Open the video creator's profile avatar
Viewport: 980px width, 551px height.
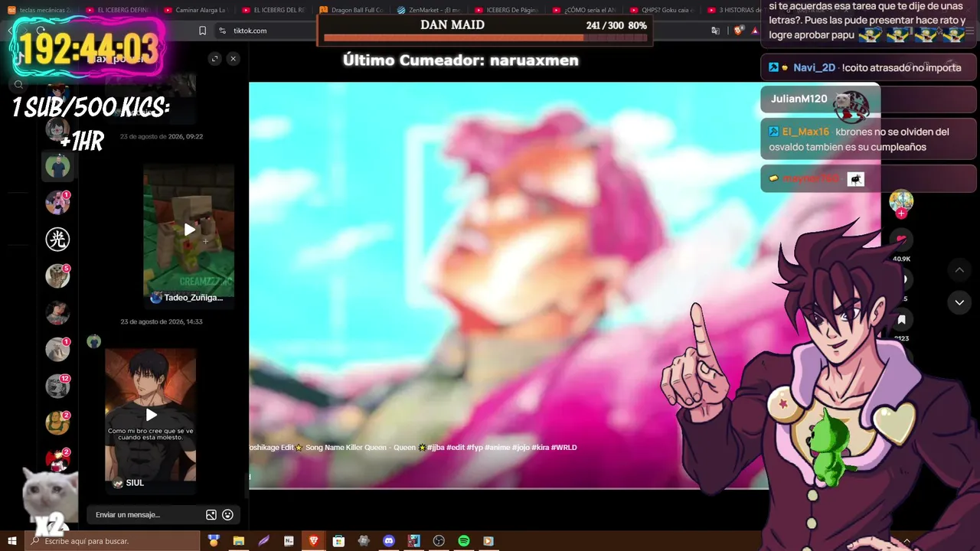[901, 201]
